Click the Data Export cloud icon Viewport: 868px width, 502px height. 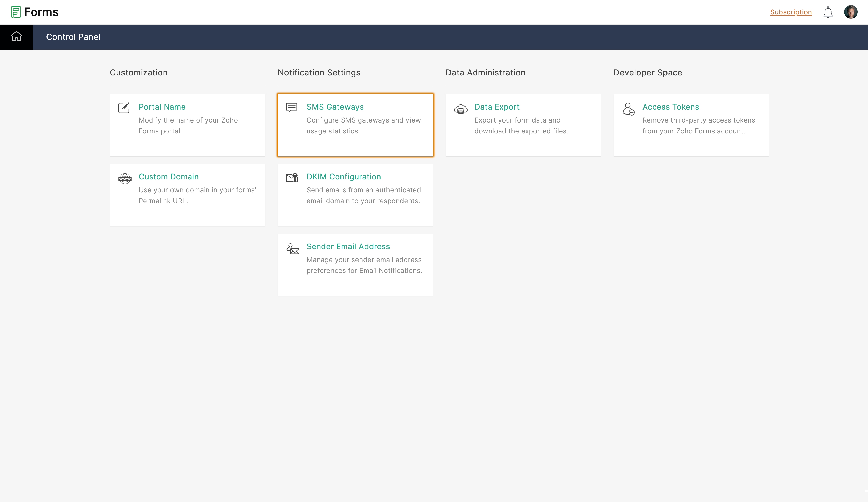[461, 109]
